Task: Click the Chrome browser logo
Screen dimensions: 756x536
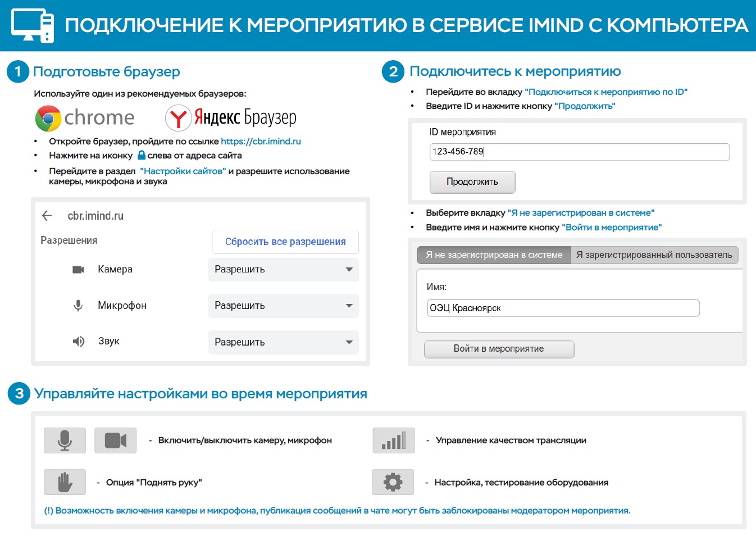Action: pos(85,118)
